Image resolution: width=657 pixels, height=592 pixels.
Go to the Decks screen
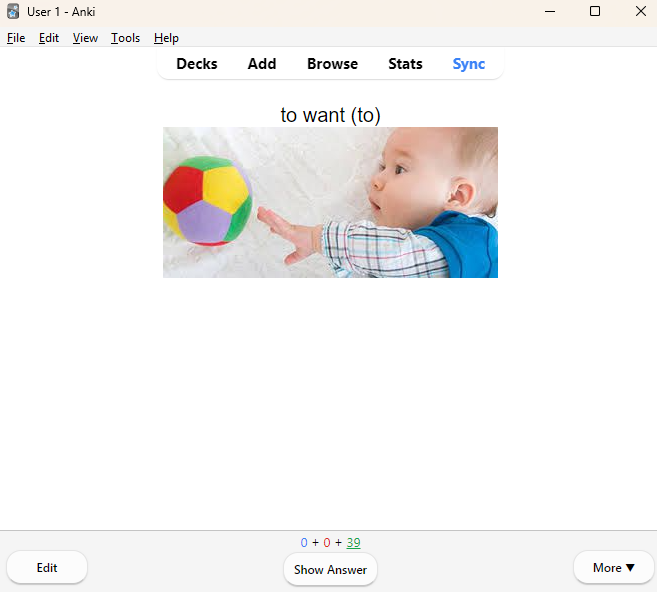click(197, 64)
